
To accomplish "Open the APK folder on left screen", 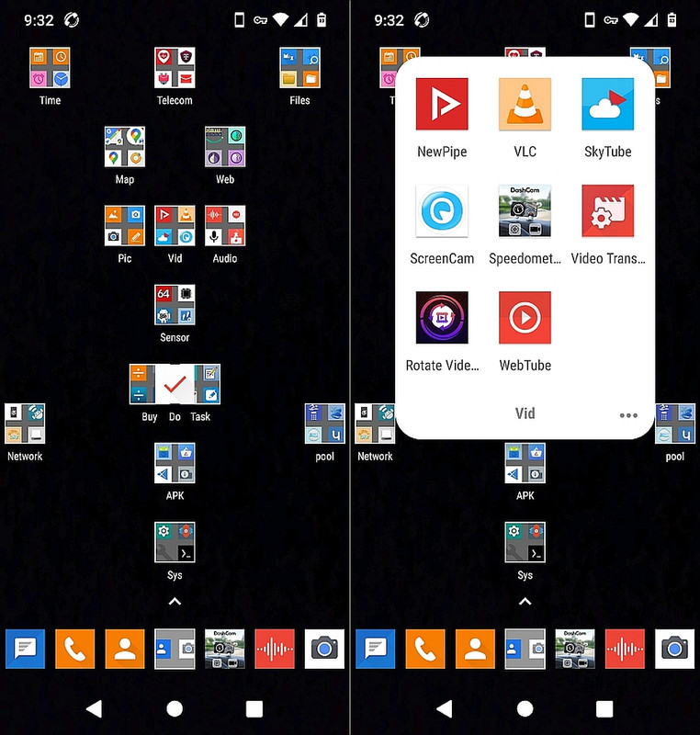I will tap(175, 464).
